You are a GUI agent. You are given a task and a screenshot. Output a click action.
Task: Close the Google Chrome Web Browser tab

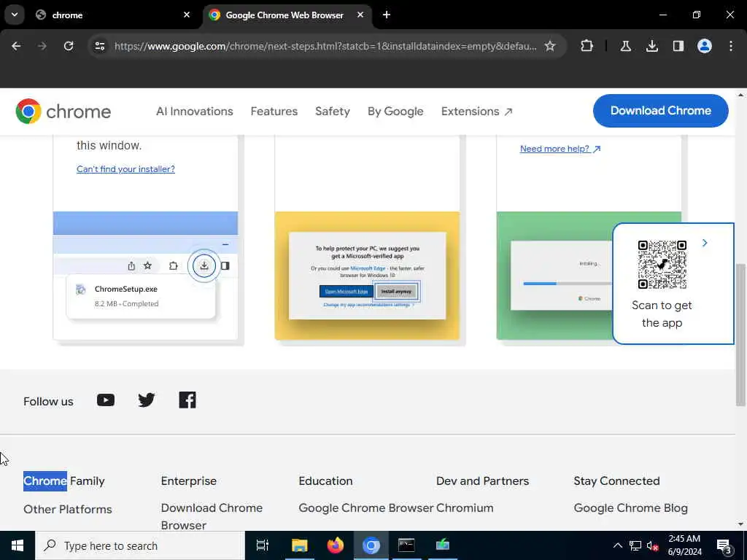[360, 15]
